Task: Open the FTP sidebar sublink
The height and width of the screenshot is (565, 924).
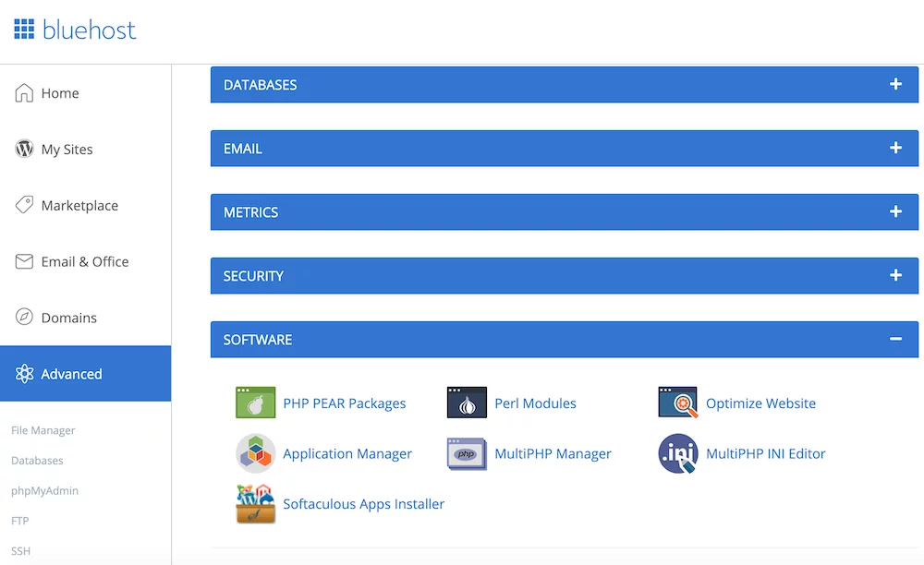Action: (20, 521)
